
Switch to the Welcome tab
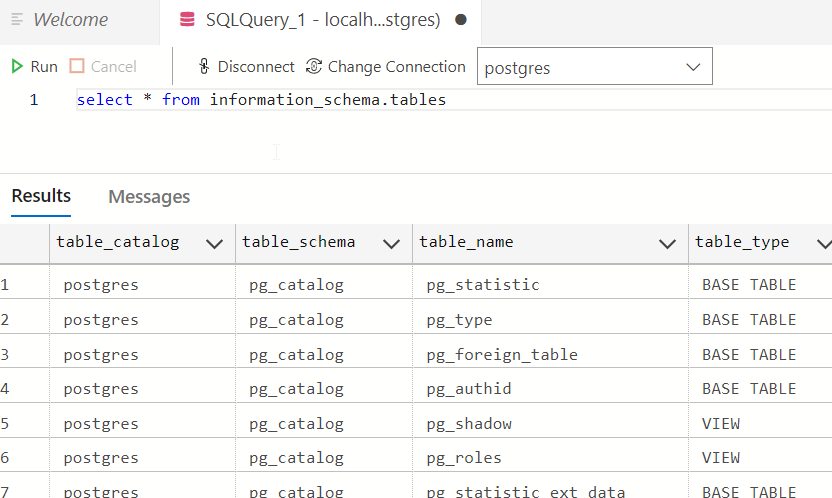(x=70, y=20)
